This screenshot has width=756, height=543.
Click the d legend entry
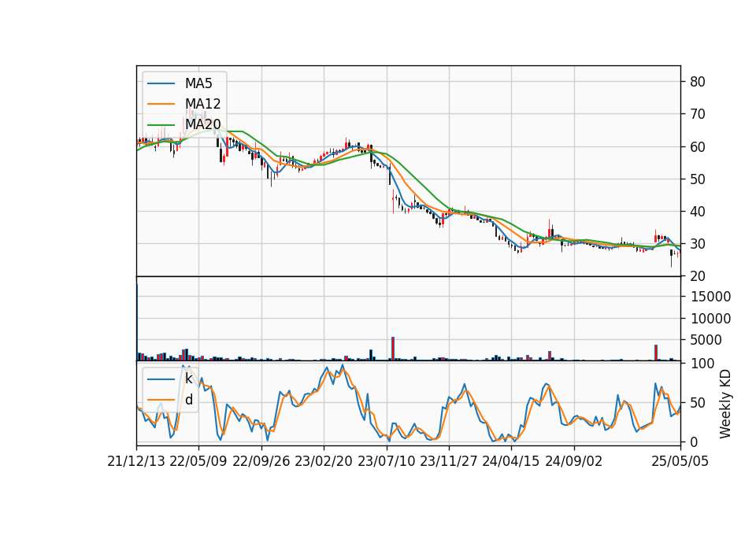188,400
